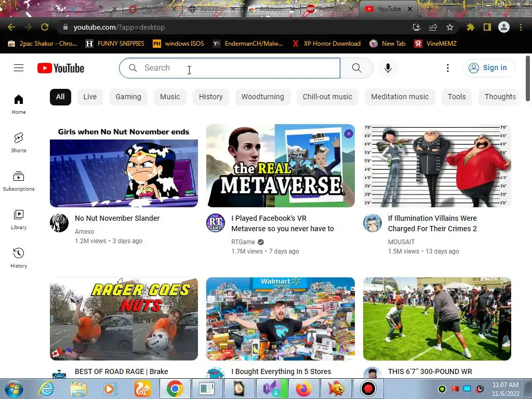Open the New Tab bookmark
The width and height of the screenshot is (532, 399).
(388, 44)
